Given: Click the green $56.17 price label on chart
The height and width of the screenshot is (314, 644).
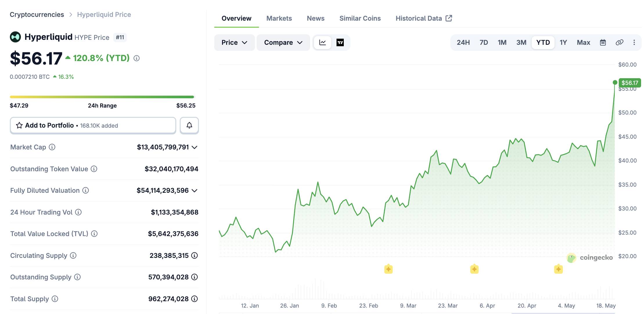Looking at the screenshot, I should click(630, 83).
